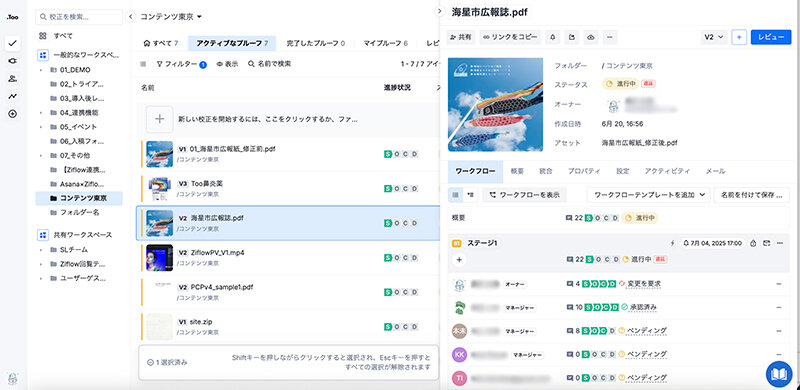Screen dimensions: 800x390
Task: Open the blue help book icon
Action: click(x=779, y=374)
